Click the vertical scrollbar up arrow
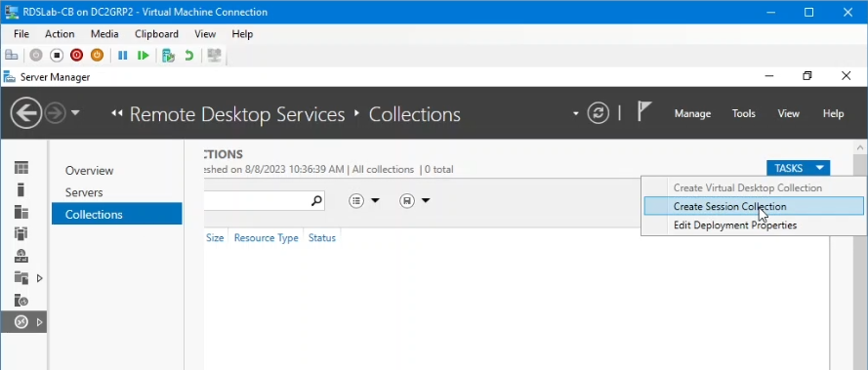868x370 pixels. (860, 148)
